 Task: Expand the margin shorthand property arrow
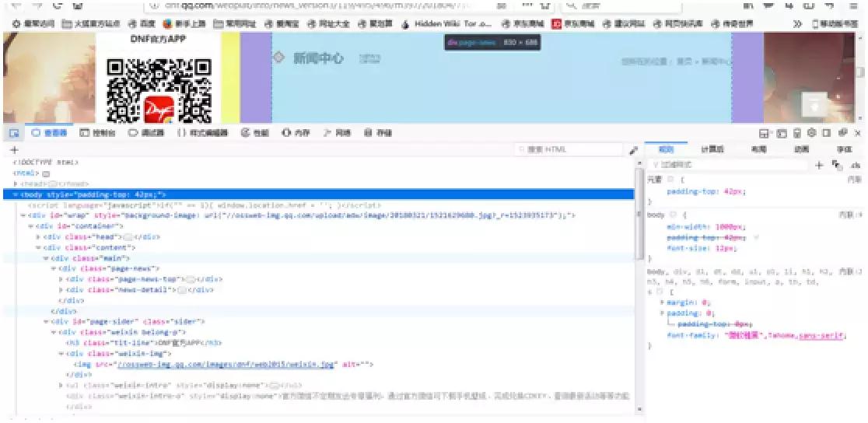[x=663, y=302]
